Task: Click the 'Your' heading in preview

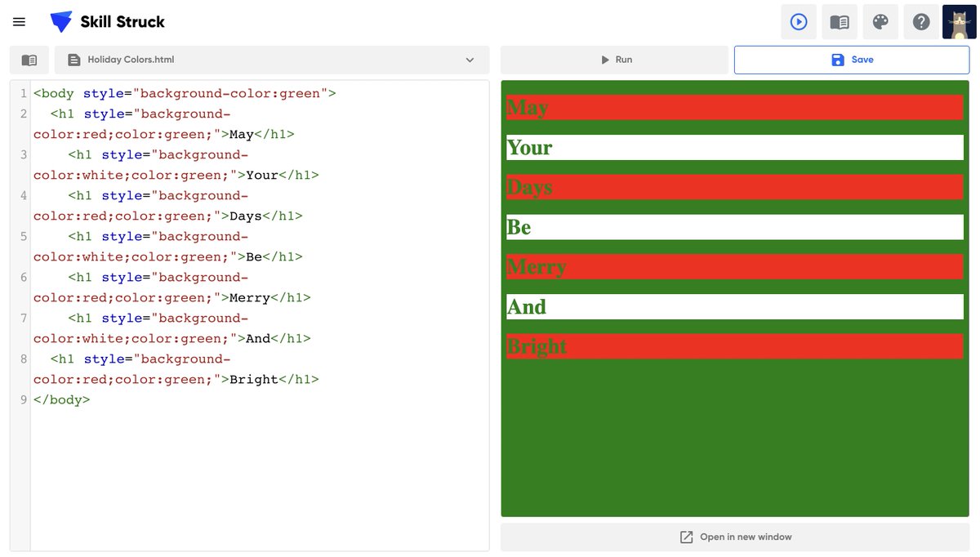Action: (735, 148)
